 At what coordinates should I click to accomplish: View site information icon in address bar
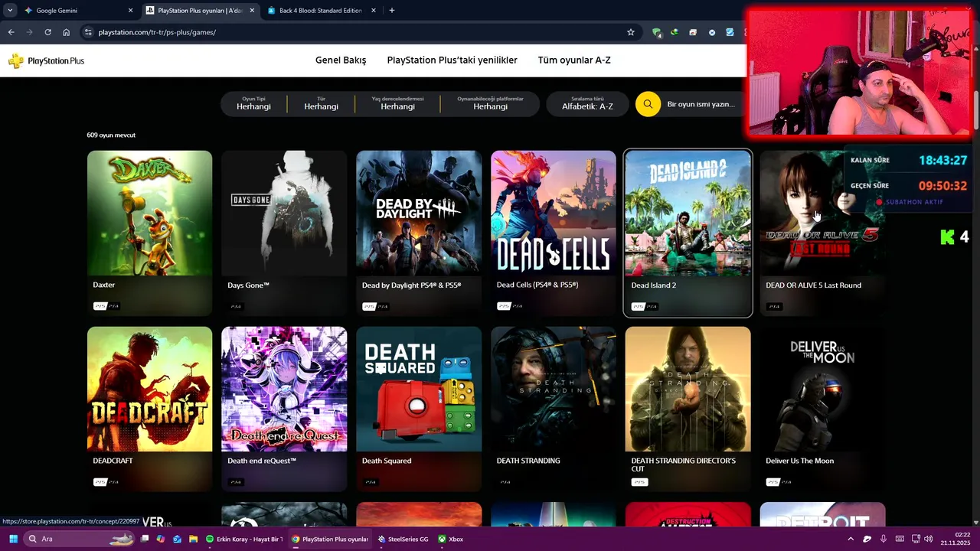coord(88,32)
